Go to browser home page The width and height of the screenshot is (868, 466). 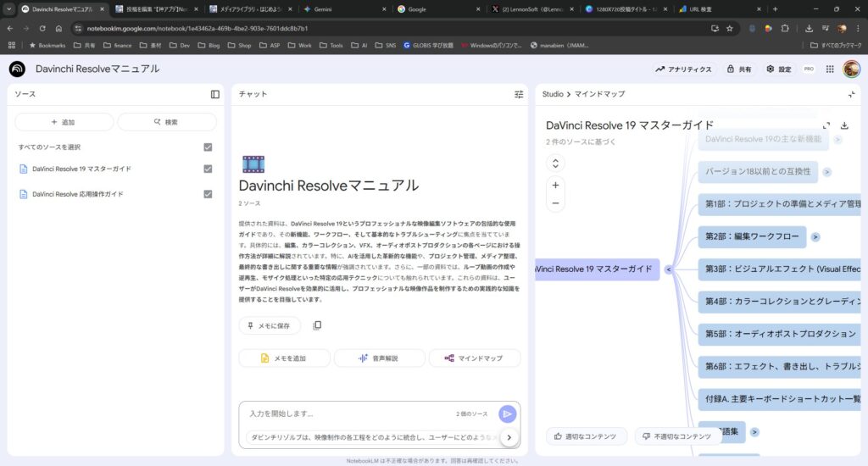58,28
